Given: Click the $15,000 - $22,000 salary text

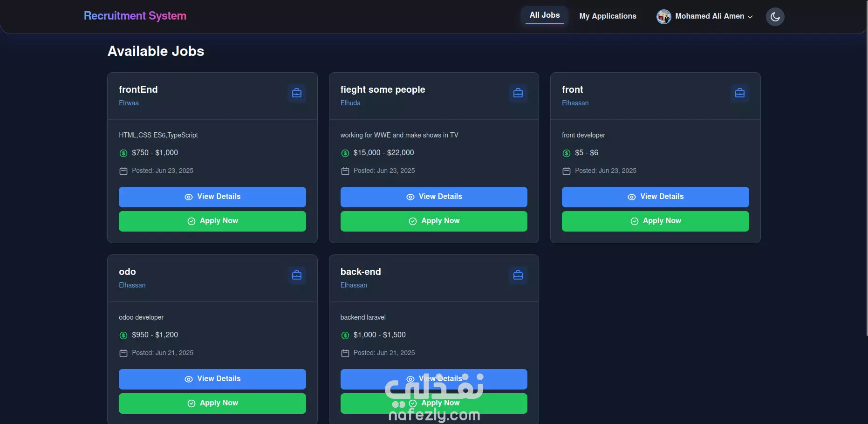Looking at the screenshot, I should (383, 153).
